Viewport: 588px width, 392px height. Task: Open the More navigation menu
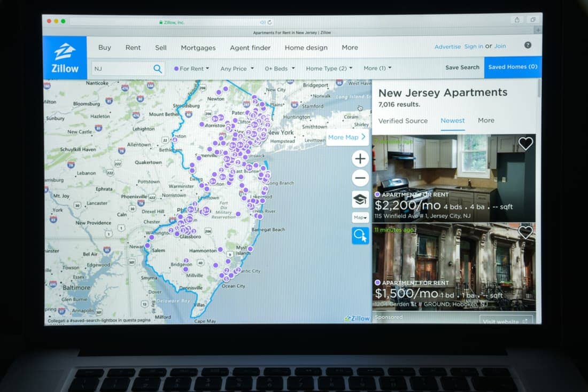(350, 48)
